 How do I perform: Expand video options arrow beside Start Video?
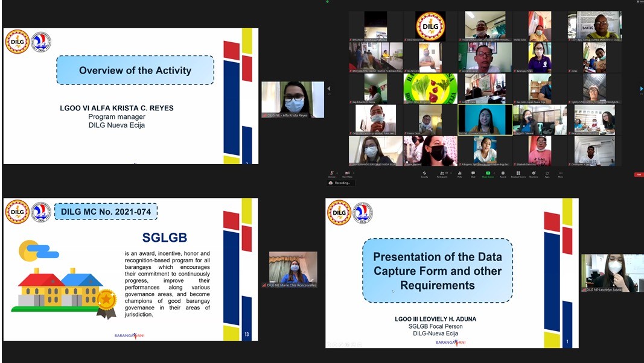[353, 172]
